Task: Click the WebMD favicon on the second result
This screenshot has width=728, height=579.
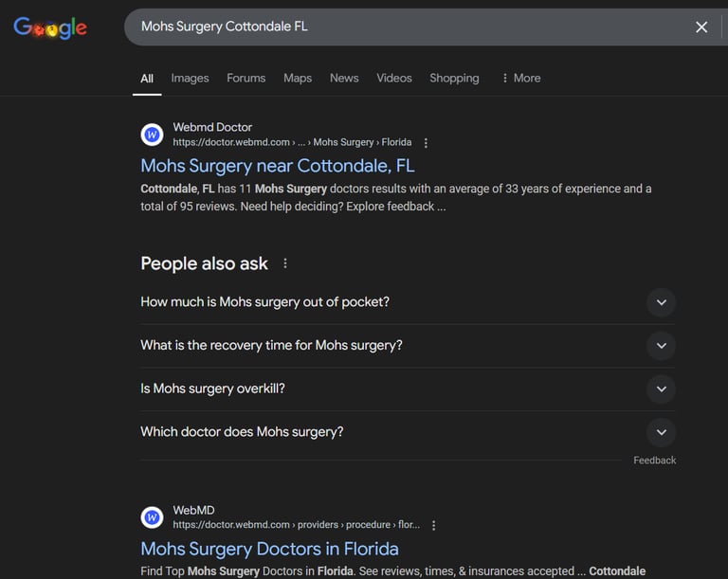Action: coord(152,517)
